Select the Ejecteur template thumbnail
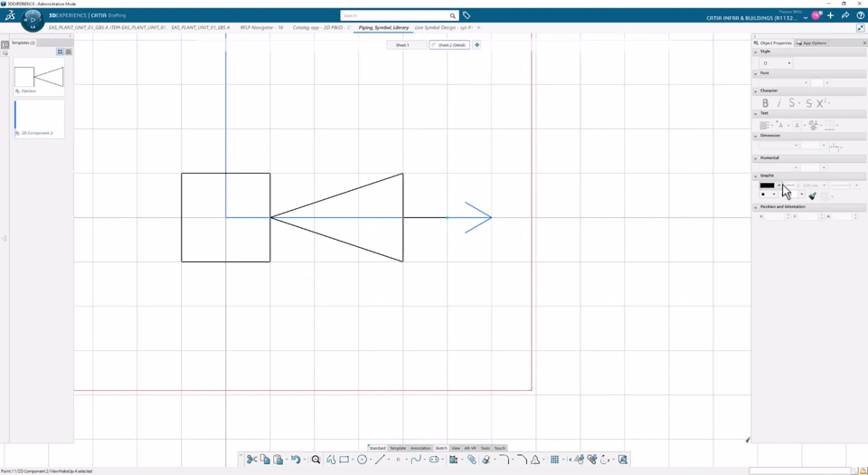 click(39, 77)
